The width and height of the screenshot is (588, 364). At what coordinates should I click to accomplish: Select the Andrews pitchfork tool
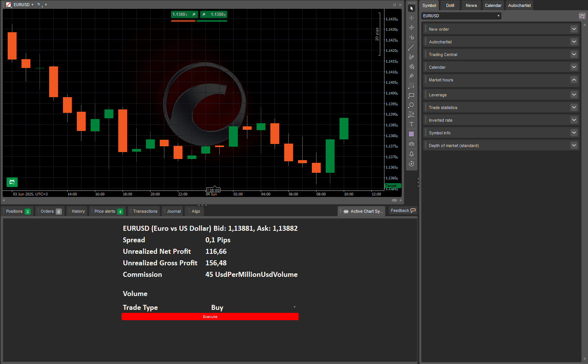[411, 76]
